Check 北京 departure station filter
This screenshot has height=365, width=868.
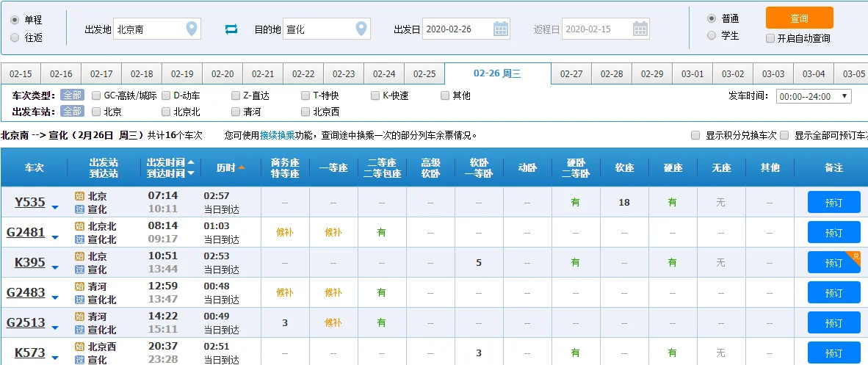tap(96, 112)
